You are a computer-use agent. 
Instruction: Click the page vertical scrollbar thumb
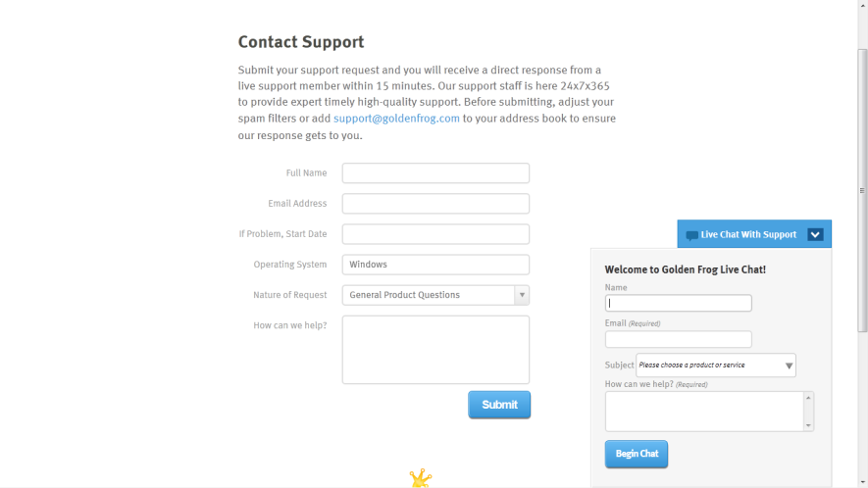862,190
